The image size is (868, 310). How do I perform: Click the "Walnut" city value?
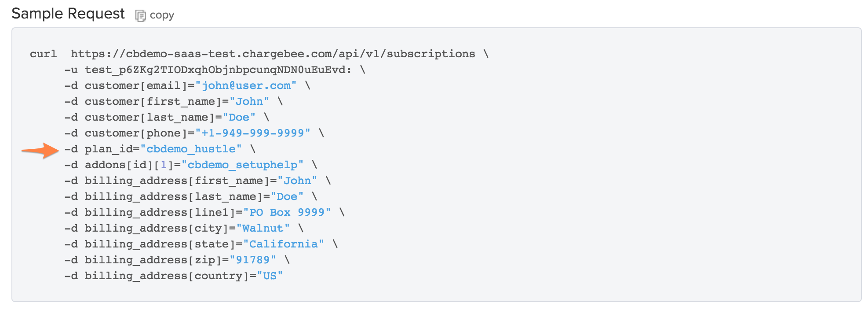point(263,228)
